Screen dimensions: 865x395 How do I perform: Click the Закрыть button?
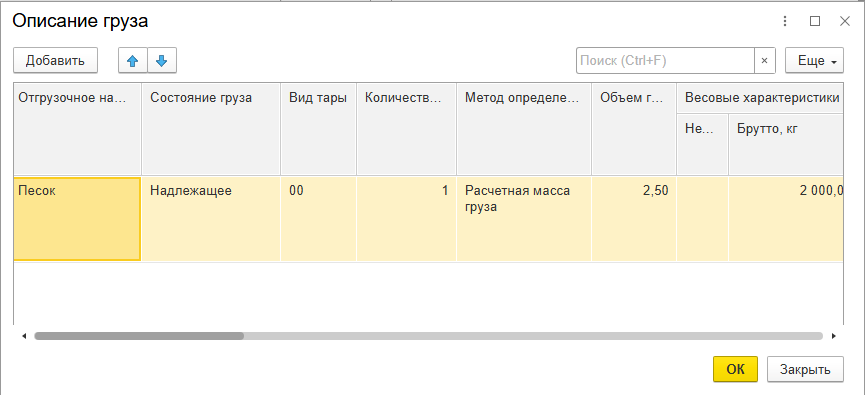805,369
